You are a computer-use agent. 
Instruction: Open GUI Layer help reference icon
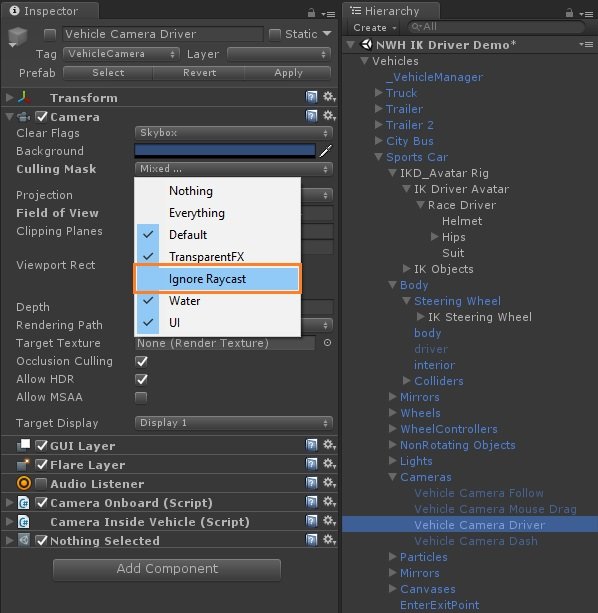click(x=311, y=445)
